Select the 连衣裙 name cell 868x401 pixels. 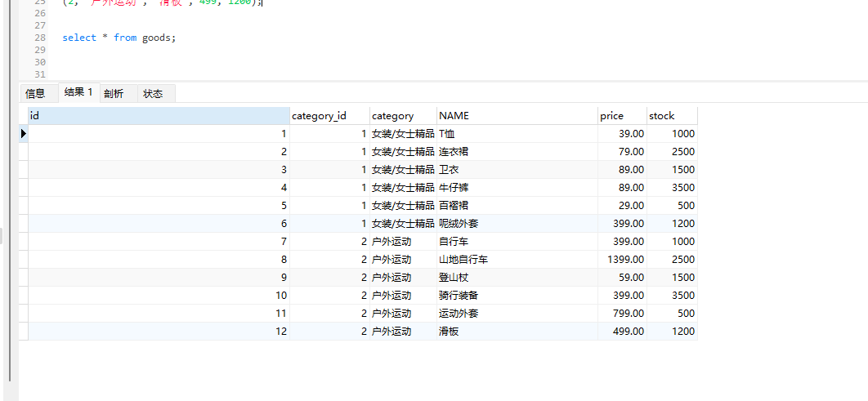click(517, 152)
